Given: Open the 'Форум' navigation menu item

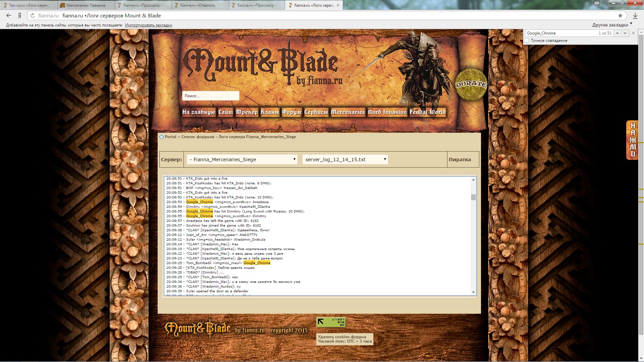Looking at the screenshot, I should point(291,112).
